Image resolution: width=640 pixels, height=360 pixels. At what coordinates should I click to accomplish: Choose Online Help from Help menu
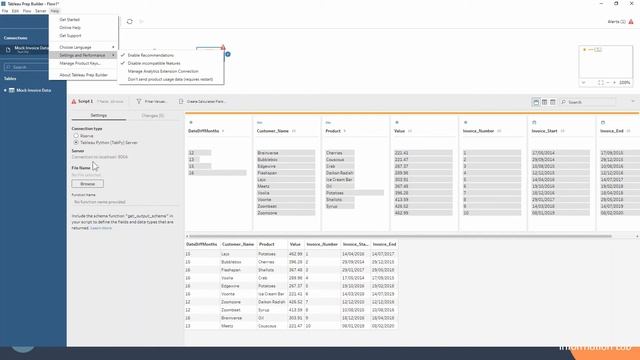tap(83, 28)
